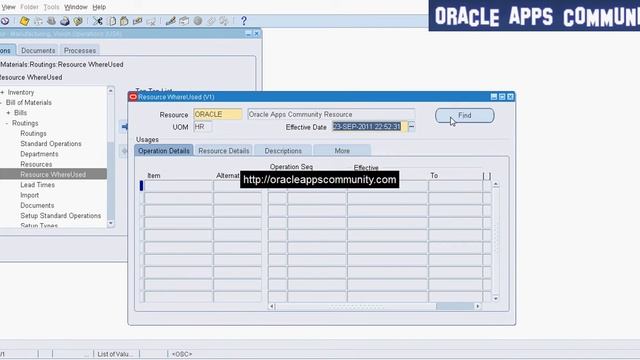Open the Documents tab in Navigator
Screen dimensions: 640x360
(x=38, y=50)
